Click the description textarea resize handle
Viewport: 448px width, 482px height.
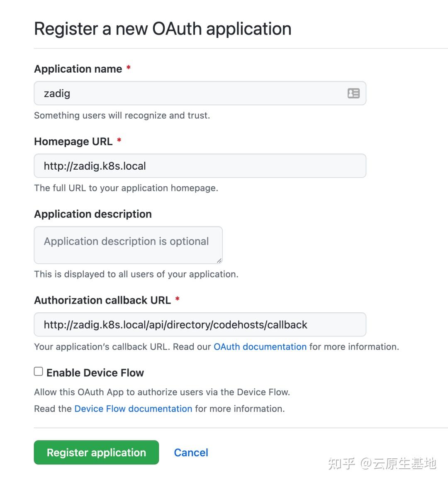(219, 260)
